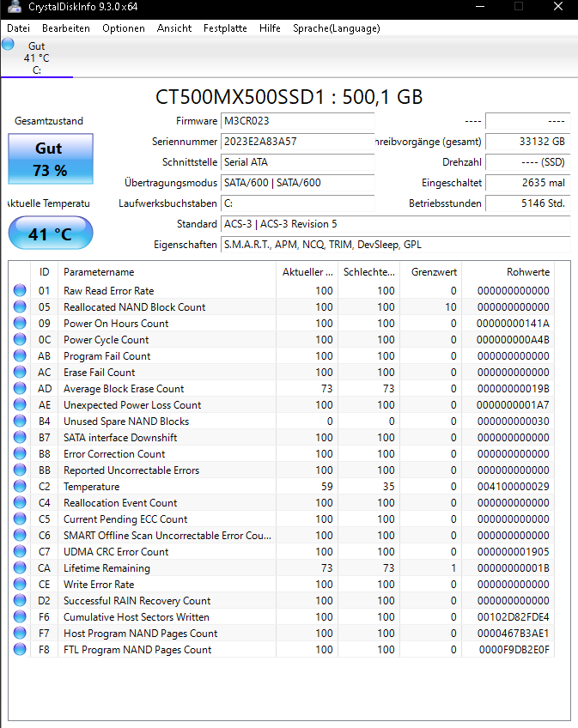Click status orb for Write Error Rate

(x=20, y=584)
